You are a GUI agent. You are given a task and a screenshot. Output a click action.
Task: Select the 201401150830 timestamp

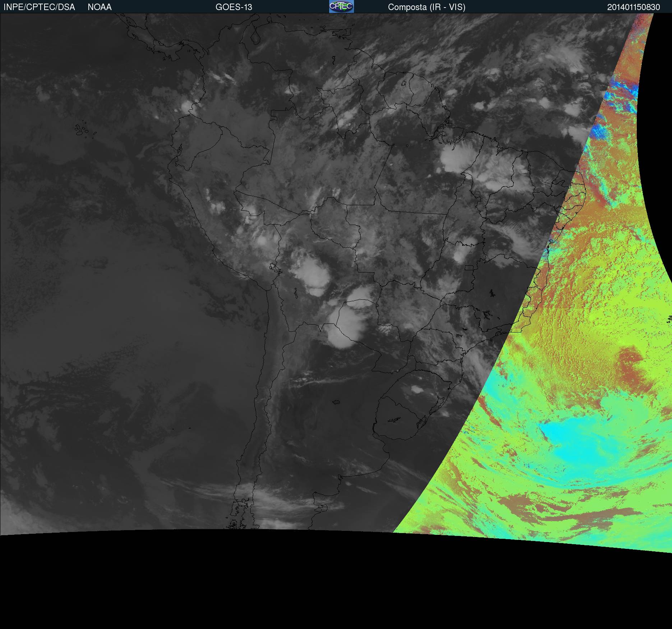pyautogui.click(x=634, y=7)
